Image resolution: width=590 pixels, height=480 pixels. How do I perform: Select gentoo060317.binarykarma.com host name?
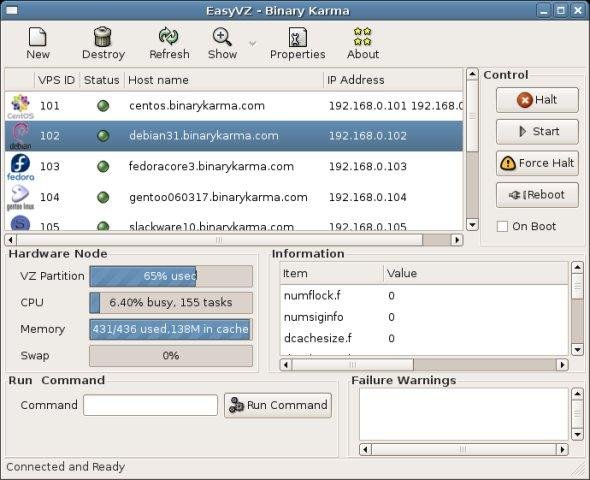pyautogui.click(x=218, y=197)
